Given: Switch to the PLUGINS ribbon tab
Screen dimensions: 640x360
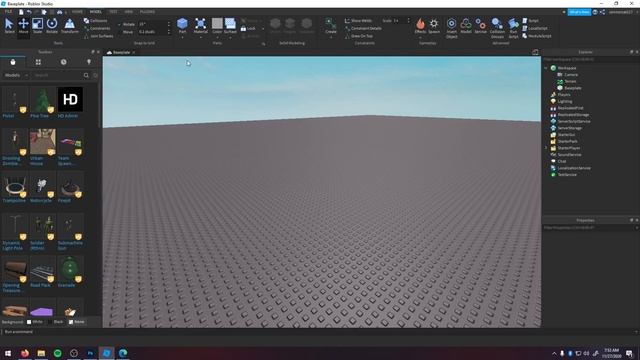Looking at the screenshot, I should pos(147,12).
